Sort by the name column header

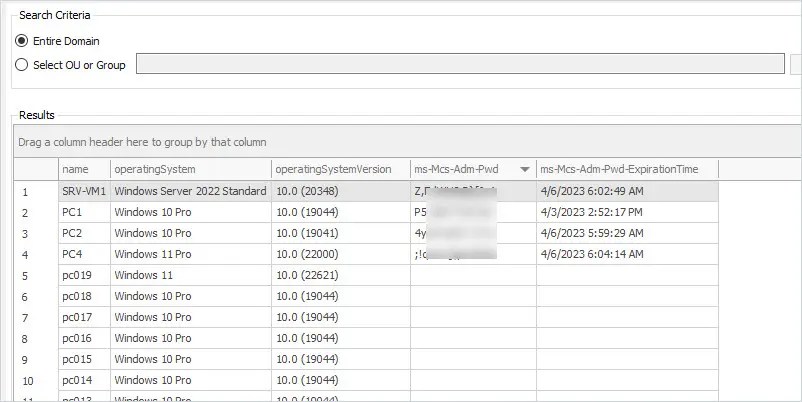pyautogui.click(x=84, y=169)
